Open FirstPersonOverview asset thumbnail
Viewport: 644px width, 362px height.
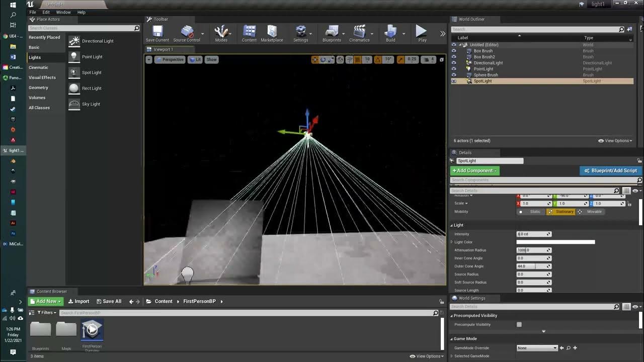[x=92, y=330]
